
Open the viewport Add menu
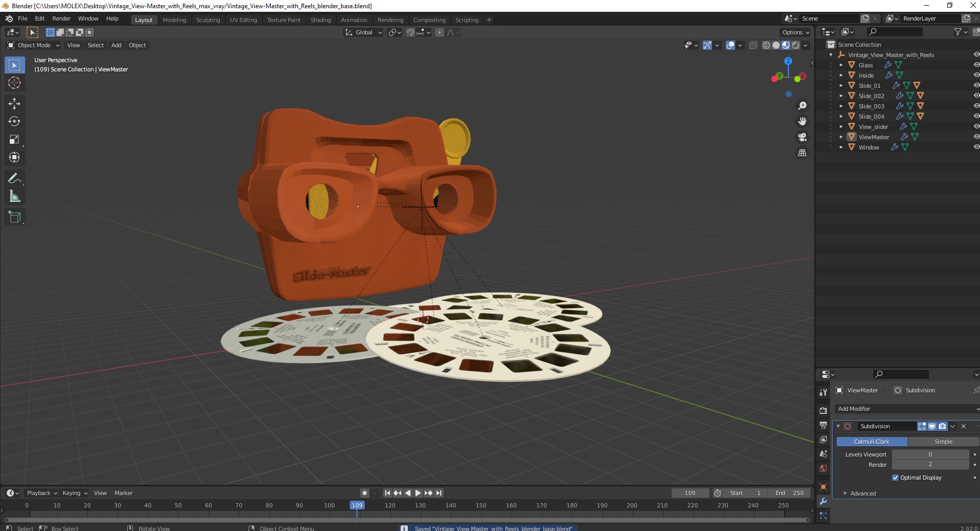pos(117,45)
